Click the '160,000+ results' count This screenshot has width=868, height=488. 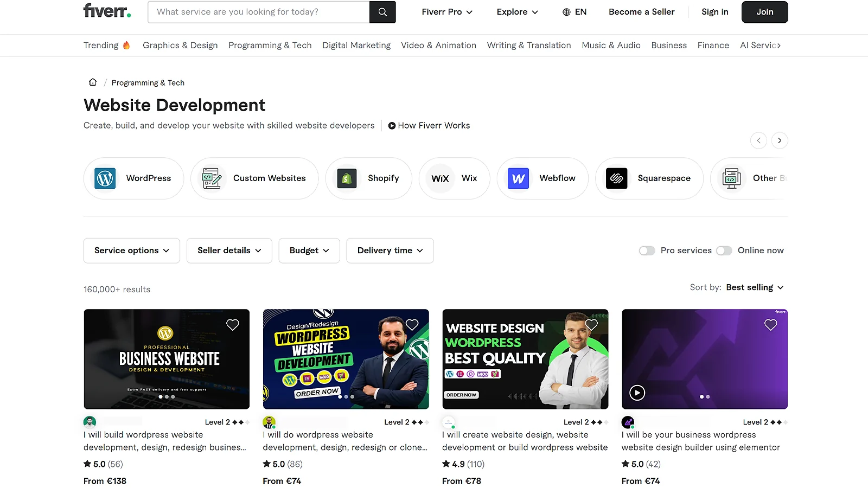point(117,290)
